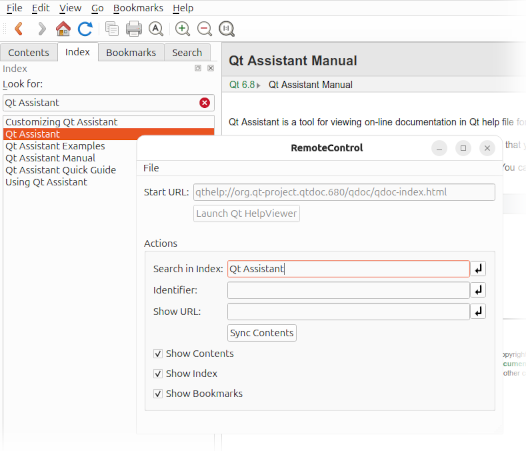Screen dimensions: 526x451
Task: Zoom in with the plus magnifier
Action: (x=182, y=29)
